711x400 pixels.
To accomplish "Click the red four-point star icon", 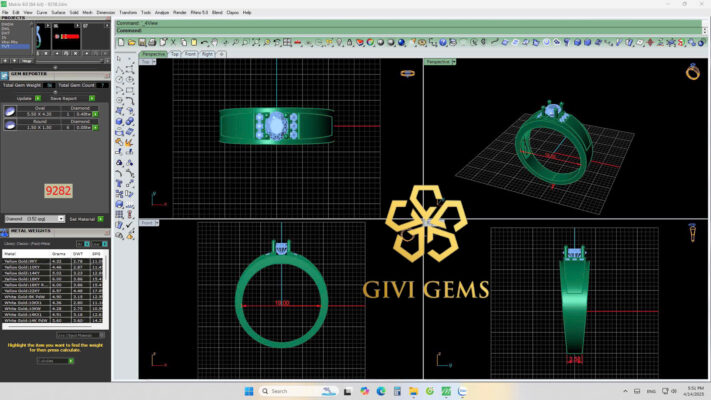I will pos(650,42).
